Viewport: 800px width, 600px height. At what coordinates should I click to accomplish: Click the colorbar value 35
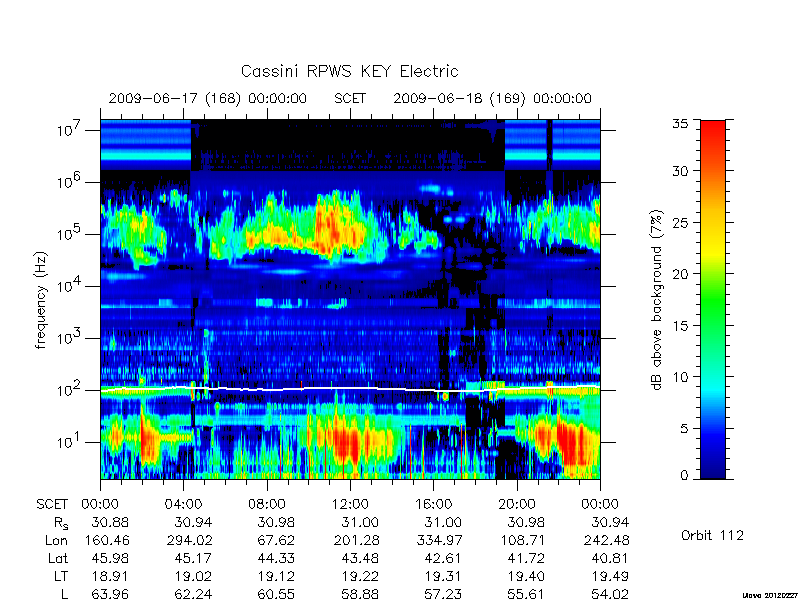pyautogui.click(x=680, y=124)
